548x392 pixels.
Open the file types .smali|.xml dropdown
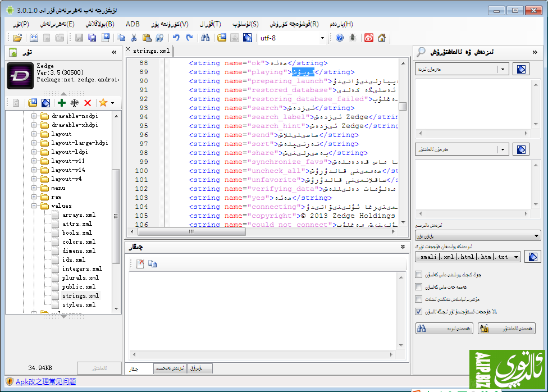[x=516, y=257]
